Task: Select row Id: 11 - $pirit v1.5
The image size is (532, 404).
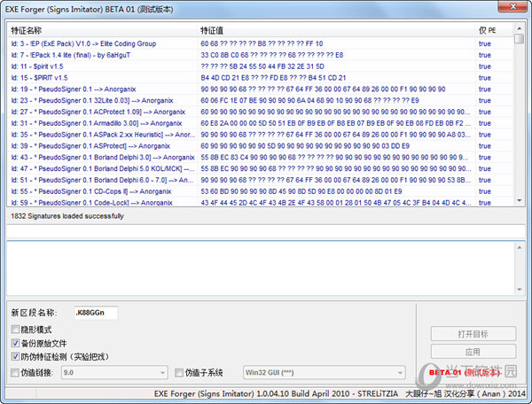Action: tap(260, 66)
